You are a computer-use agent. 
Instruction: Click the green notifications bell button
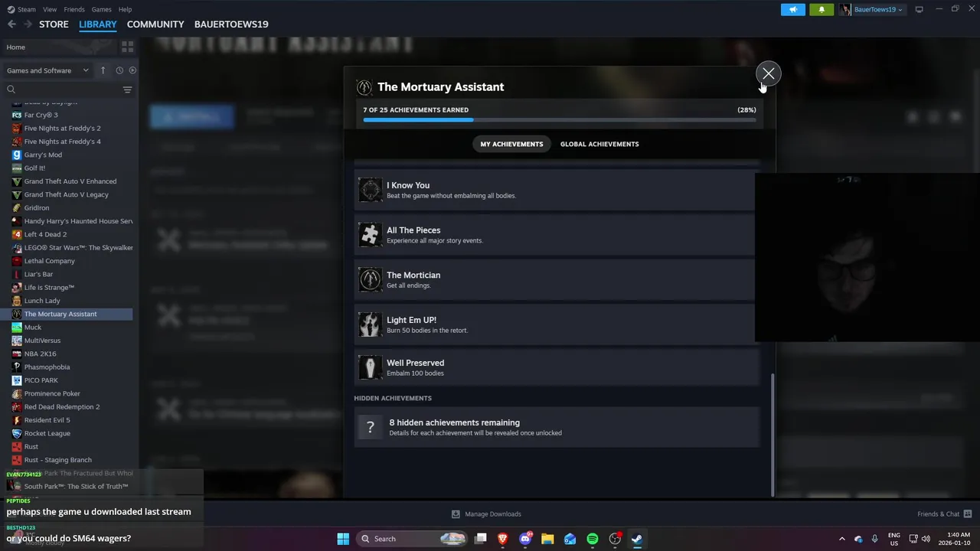click(x=822, y=9)
